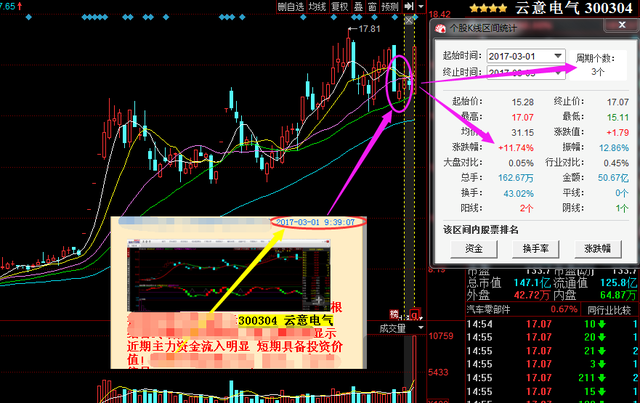This screenshot has width=640, height=403.
Task: Click the red 'q' icon near chart bottom
Action: 414,315
